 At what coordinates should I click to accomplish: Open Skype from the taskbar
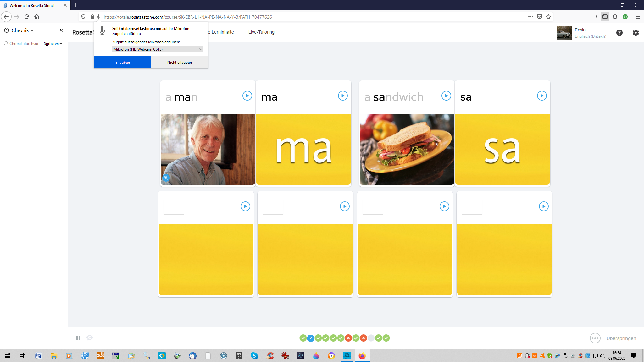point(254,356)
